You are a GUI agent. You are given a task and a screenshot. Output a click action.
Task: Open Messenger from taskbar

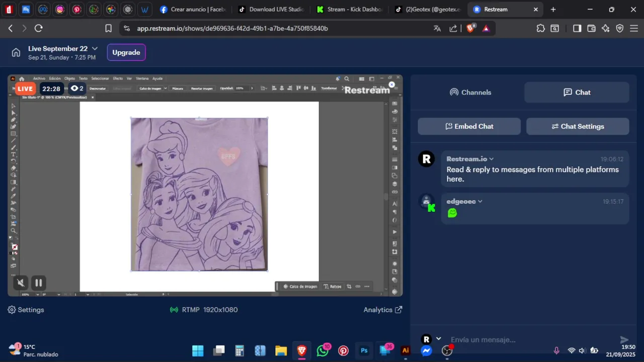(426, 350)
